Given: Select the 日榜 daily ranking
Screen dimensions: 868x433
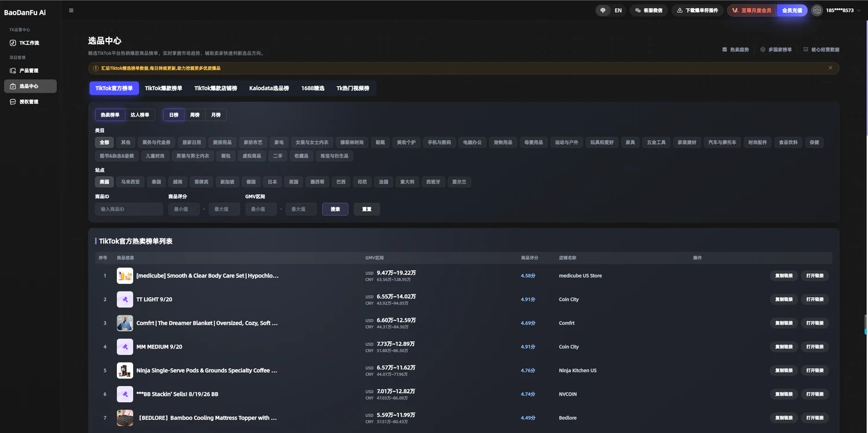Looking at the screenshot, I should pyautogui.click(x=174, y=115).
